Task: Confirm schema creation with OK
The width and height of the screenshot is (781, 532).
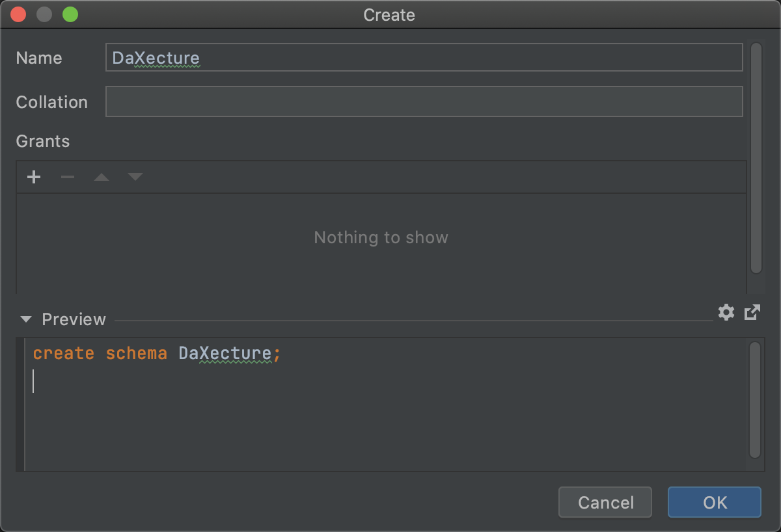Action: point(715,502)
